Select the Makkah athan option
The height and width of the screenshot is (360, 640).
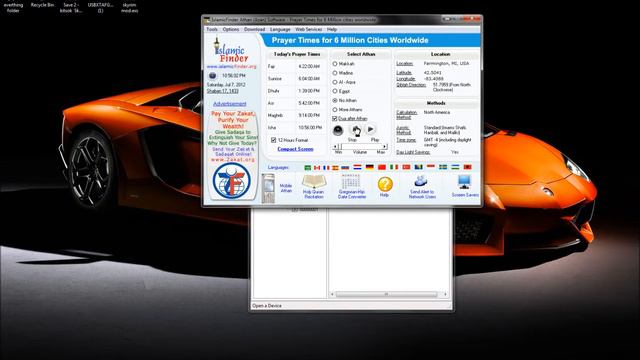click(335, 64)
